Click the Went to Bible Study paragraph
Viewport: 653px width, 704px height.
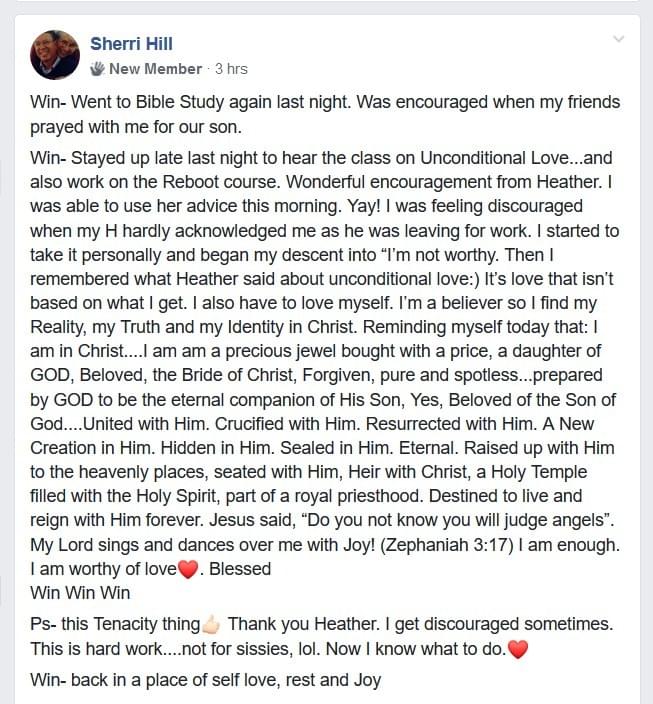325,114
